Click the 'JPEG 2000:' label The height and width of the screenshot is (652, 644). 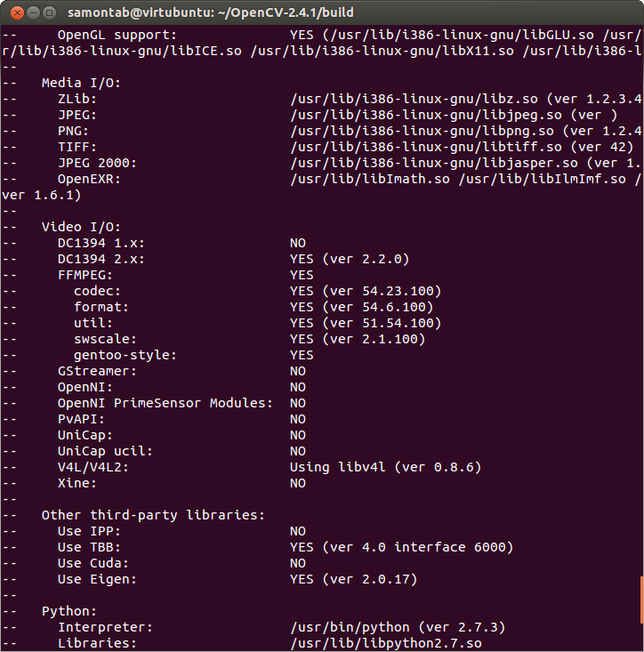click(97, 163)
